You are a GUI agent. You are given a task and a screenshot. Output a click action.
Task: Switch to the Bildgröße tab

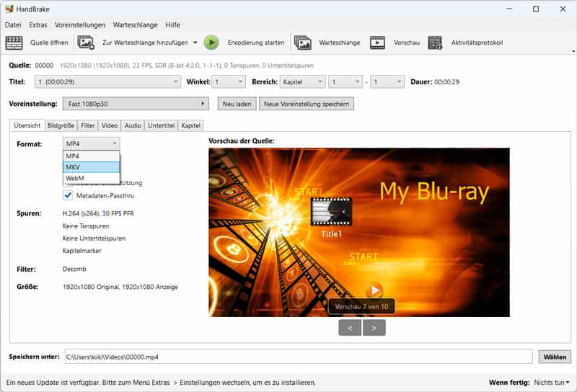[61, 125]
